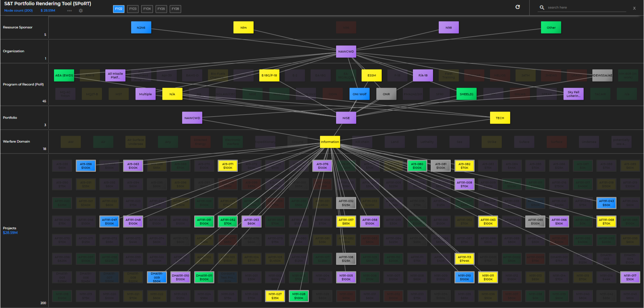Select the NAWCWD organization node
This screenshot has height=308, width=644.
point(346,51)
